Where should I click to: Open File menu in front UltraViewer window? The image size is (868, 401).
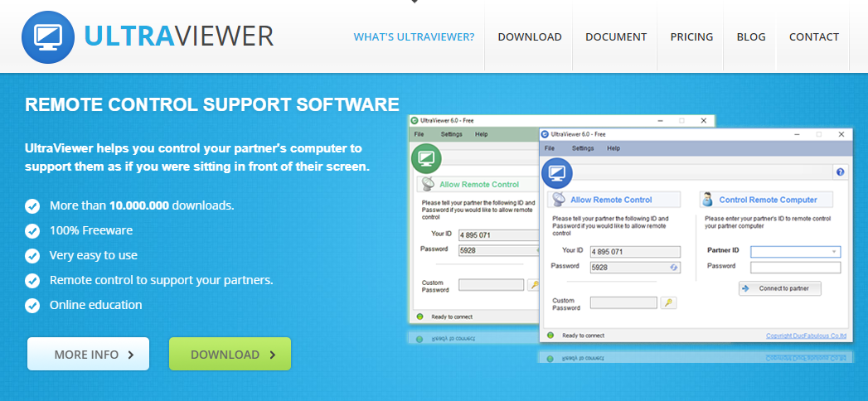click(x=549, y=148)
